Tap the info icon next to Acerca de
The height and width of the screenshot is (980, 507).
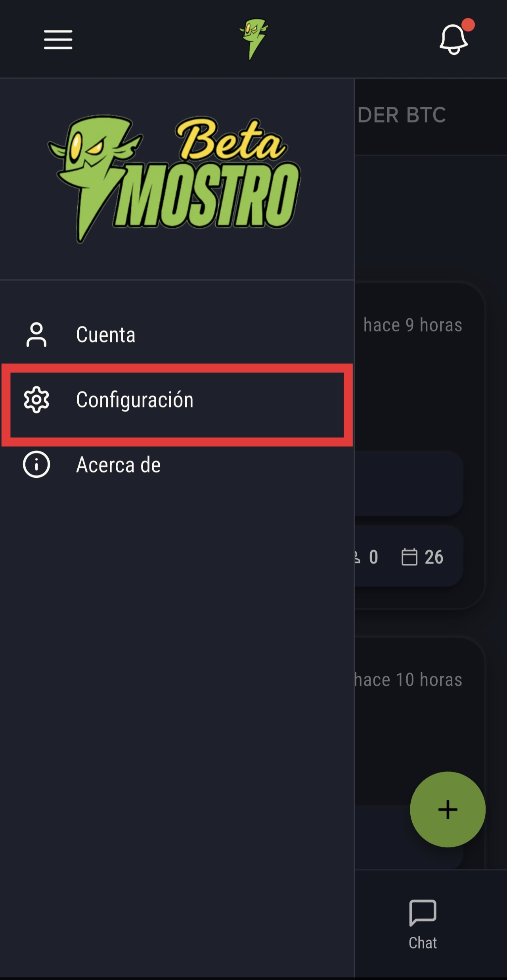coord(36,465)
